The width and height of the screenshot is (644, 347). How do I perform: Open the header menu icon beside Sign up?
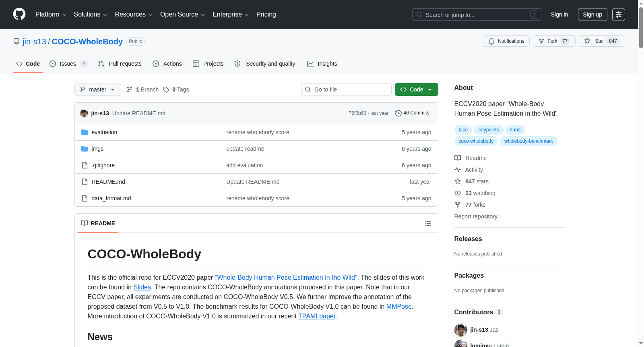click(619, 15)
